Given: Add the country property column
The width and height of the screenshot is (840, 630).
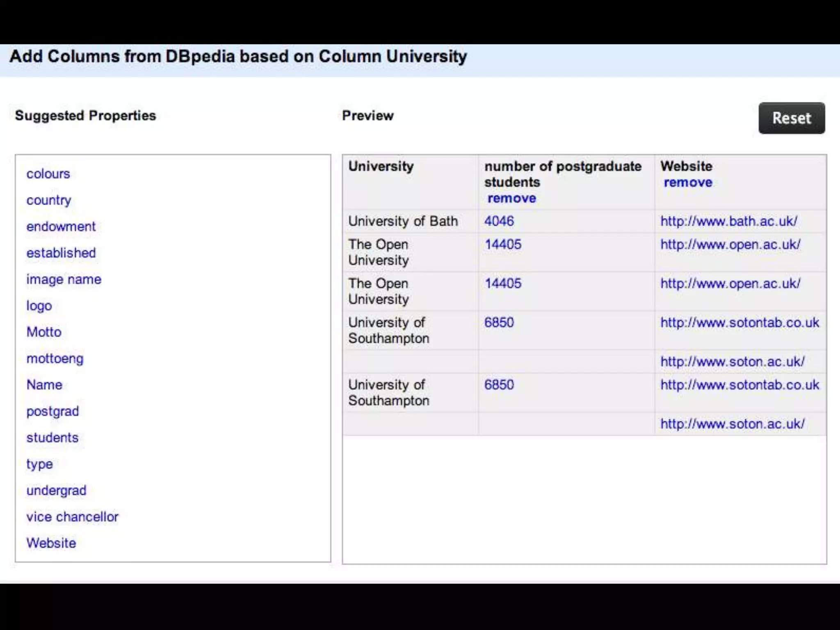Looking at the screenshot, I should [48, 200].
